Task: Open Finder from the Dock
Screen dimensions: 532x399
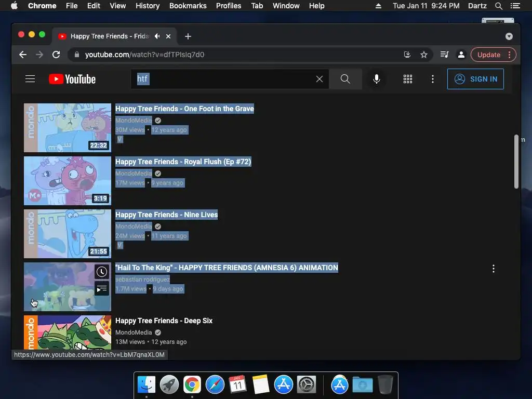Action: pyautogui.click(x=147, y=385)
